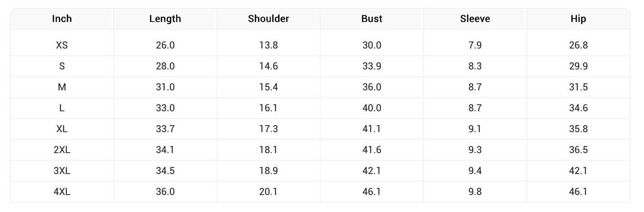
Task: Click the 4XL shoulder value 20.1
Action: click(x=268, y=192)
